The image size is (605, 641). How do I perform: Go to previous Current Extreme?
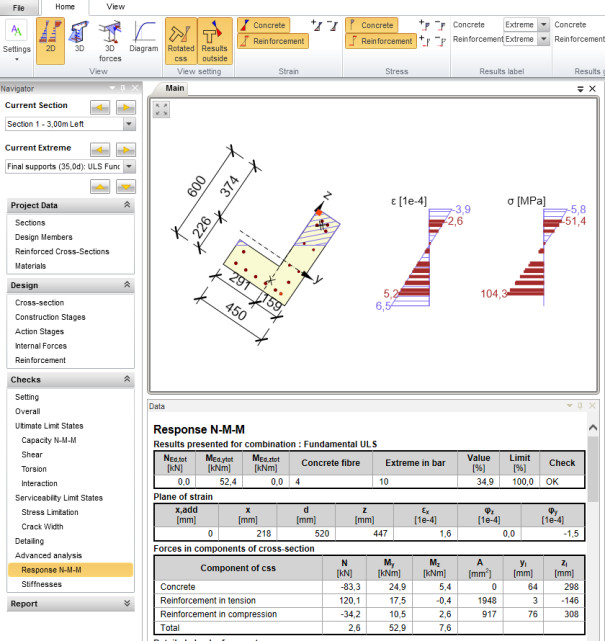pos(98,186)
